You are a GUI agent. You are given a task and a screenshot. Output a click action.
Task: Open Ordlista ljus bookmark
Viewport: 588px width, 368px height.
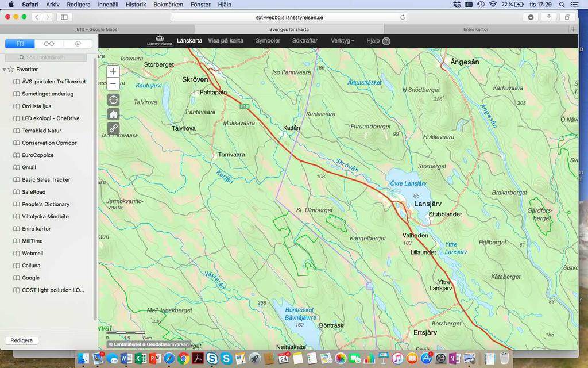36,106
